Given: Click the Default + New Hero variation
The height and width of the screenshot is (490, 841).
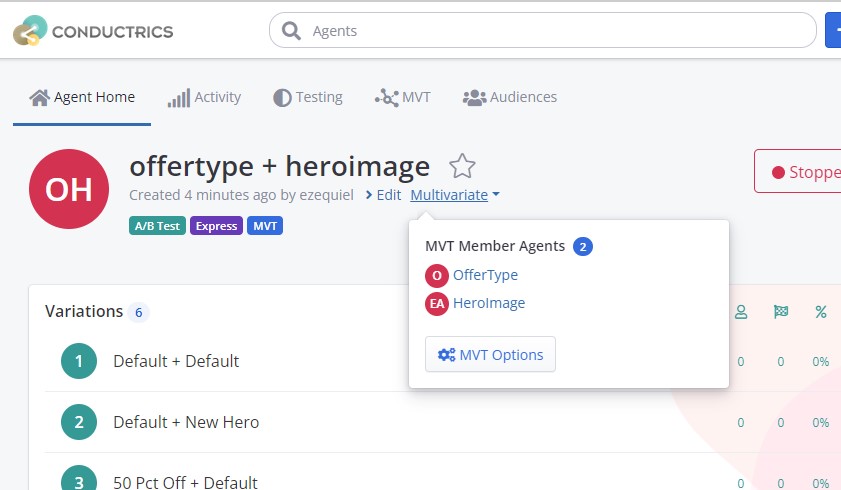Looking at the screenshot, I should pyautogui.click(x=186, y=422).
